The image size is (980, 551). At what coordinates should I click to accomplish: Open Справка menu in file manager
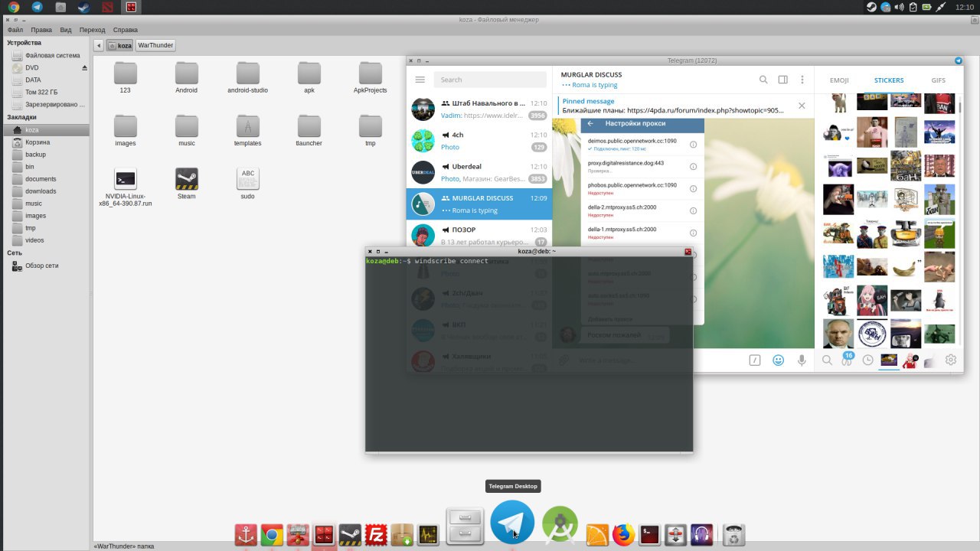click(126, 30)
